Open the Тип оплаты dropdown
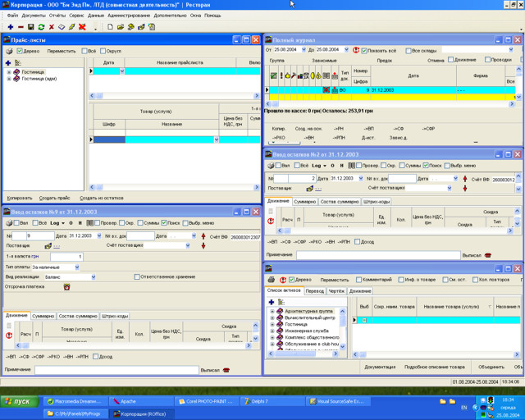The image size is (525, 420). pyautogui.click(x=78, y=267)
